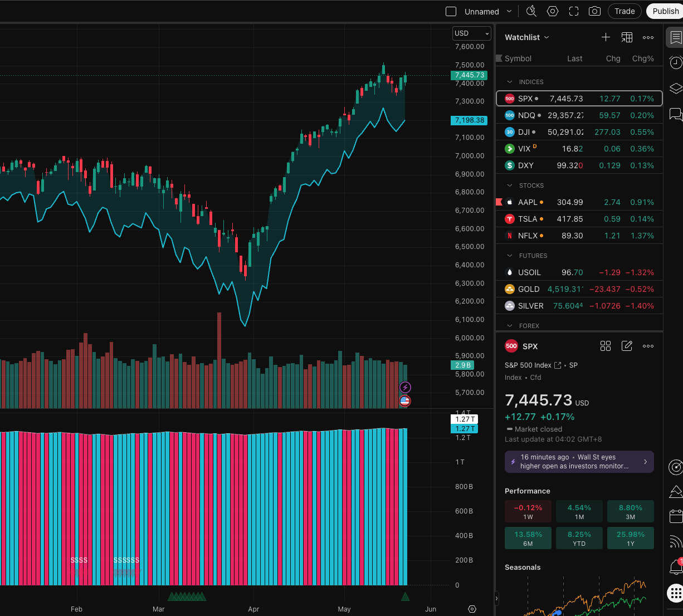Viewport: 683px width, 616px height.
Task: Enter fullscreen mode
Action: (x=574, y=11)
